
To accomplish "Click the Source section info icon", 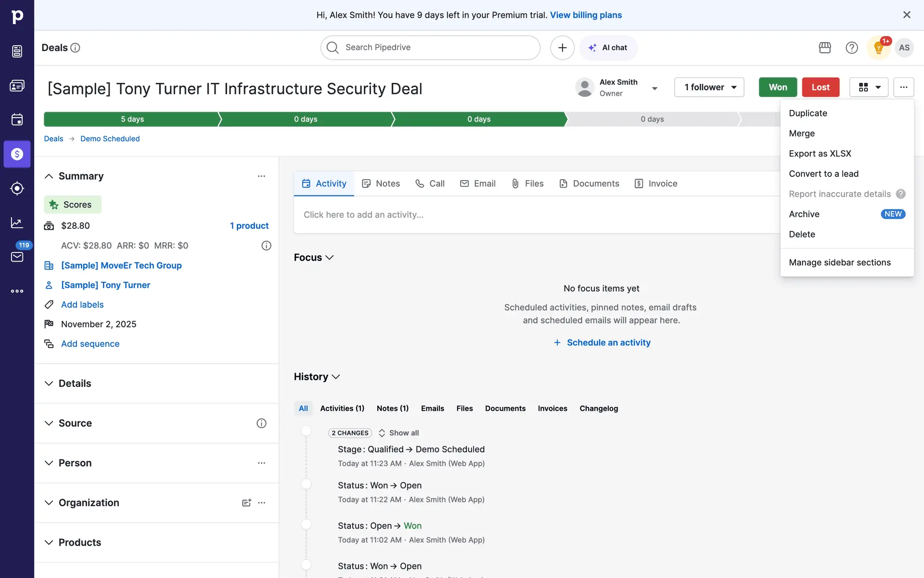I will coord(261,423).
